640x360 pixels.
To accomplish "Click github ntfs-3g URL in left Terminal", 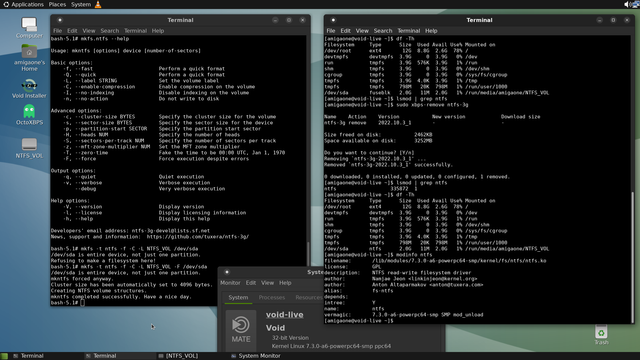I will pyautogui.click(x=198, y=237).
